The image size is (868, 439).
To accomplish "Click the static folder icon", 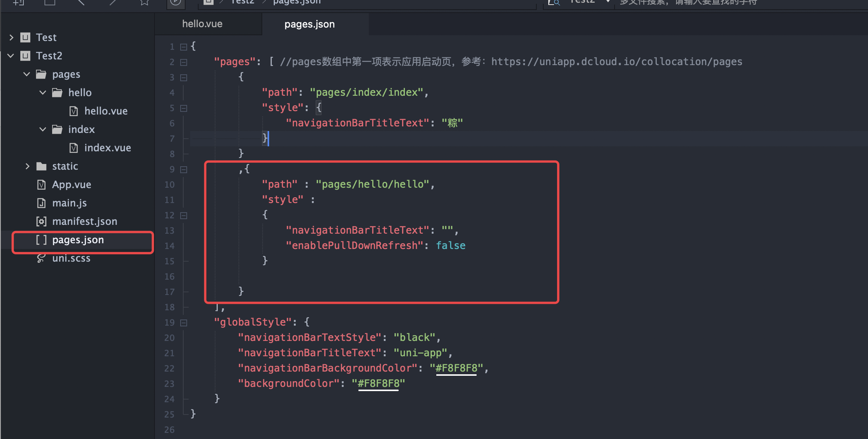I will pyautogui.click(x=41, y=166).
